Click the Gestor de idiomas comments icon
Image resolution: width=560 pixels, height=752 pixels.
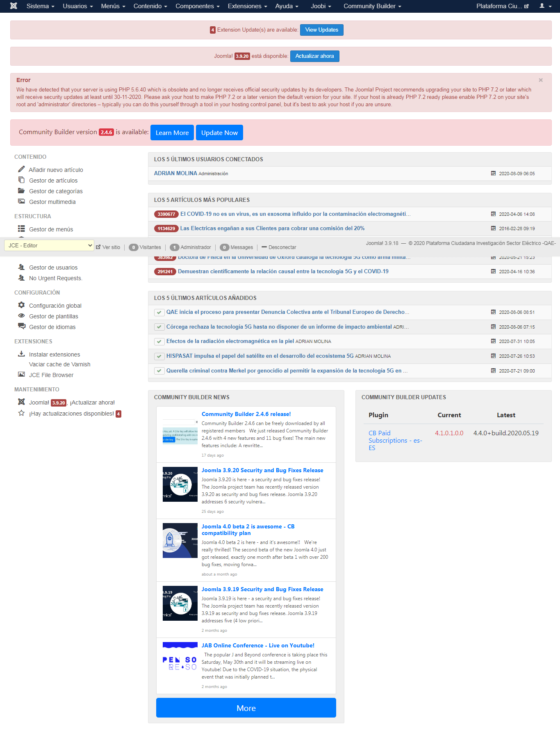click(21, 326)
